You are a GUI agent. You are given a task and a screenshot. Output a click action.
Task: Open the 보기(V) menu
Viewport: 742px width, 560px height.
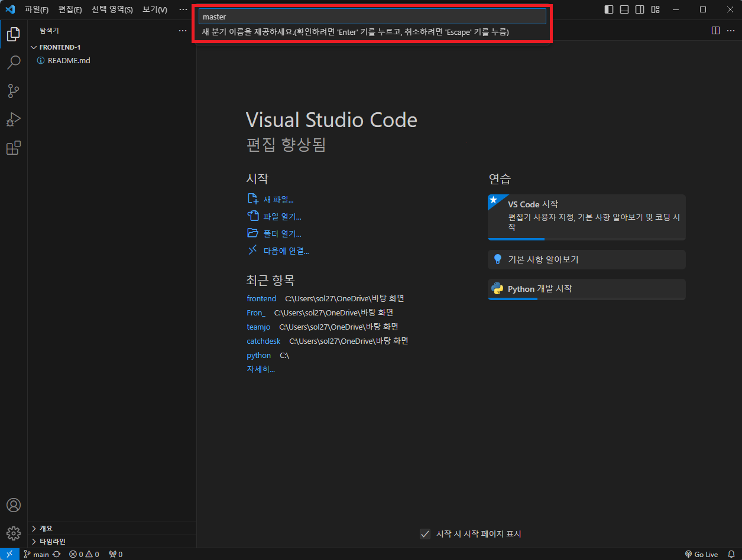tap(155, 9)
